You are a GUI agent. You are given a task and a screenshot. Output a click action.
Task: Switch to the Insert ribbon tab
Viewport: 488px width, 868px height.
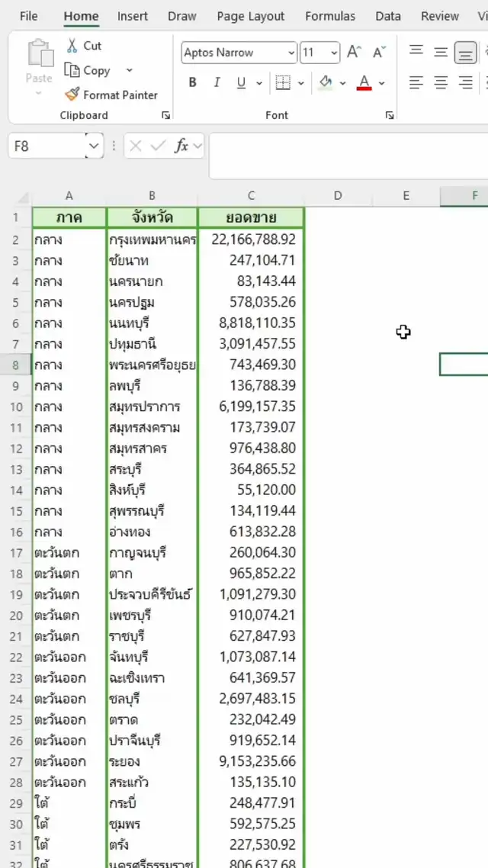133,16
